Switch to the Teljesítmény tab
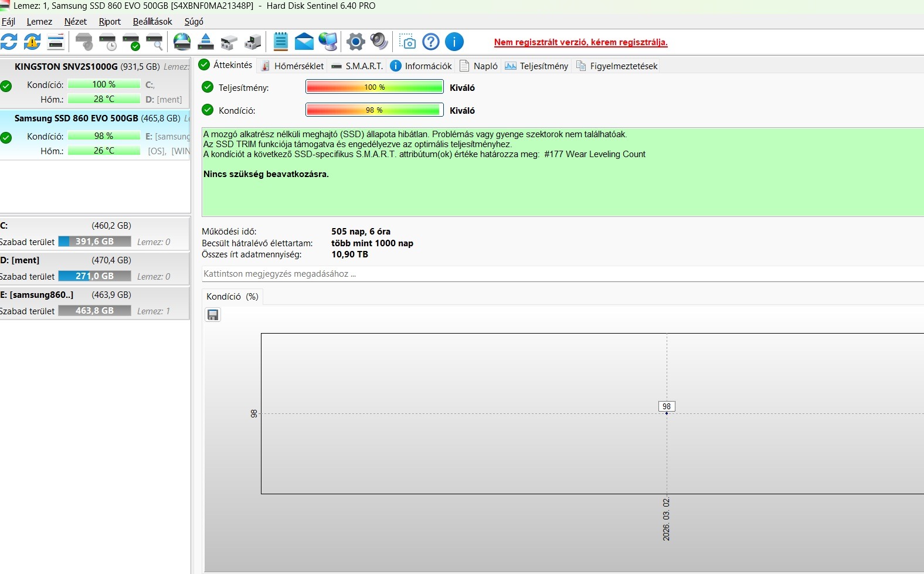Image resolution: width=924 pixels, height=574 pixels. [536, 66]
